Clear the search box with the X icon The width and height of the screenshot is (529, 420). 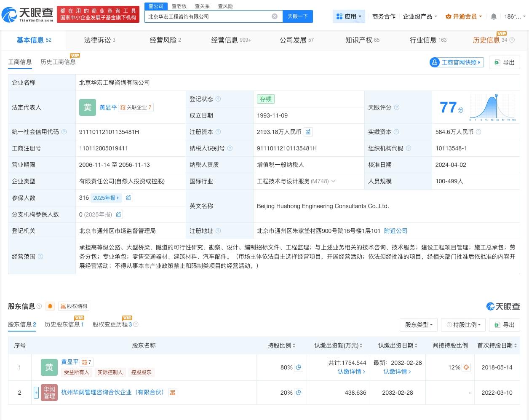(x=275, y=16)
